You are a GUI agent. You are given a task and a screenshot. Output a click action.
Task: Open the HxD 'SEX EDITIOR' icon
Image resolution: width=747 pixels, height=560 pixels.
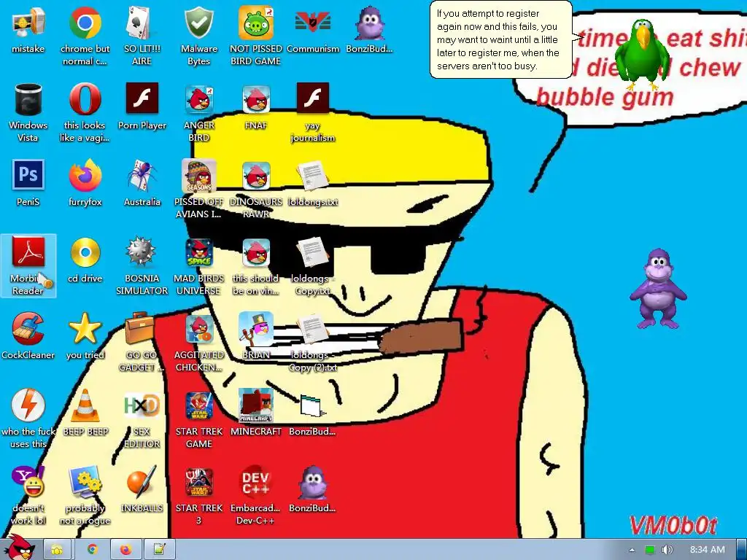point(142,419)
